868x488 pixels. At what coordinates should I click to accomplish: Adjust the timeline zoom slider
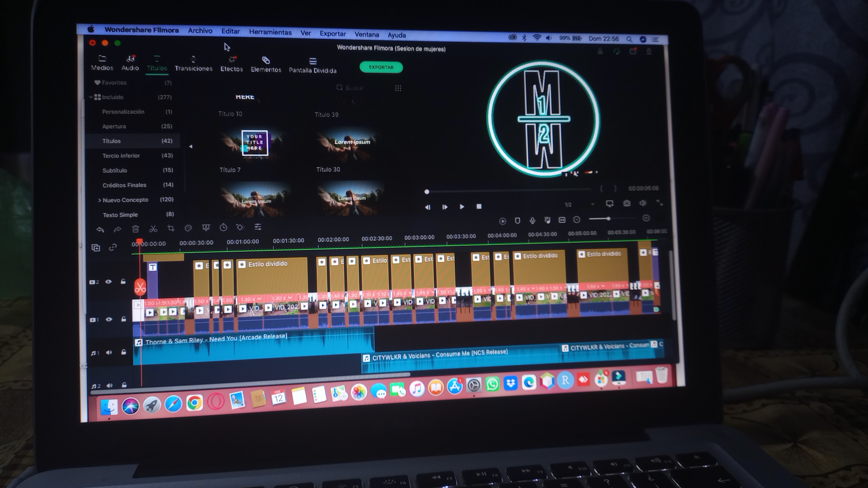[x=608, y=219]
